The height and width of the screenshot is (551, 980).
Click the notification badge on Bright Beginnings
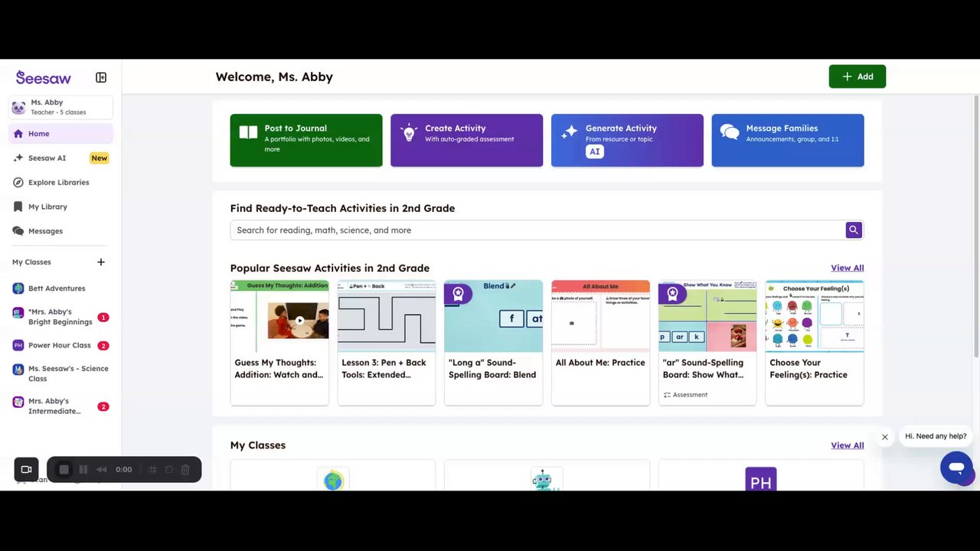103,318
